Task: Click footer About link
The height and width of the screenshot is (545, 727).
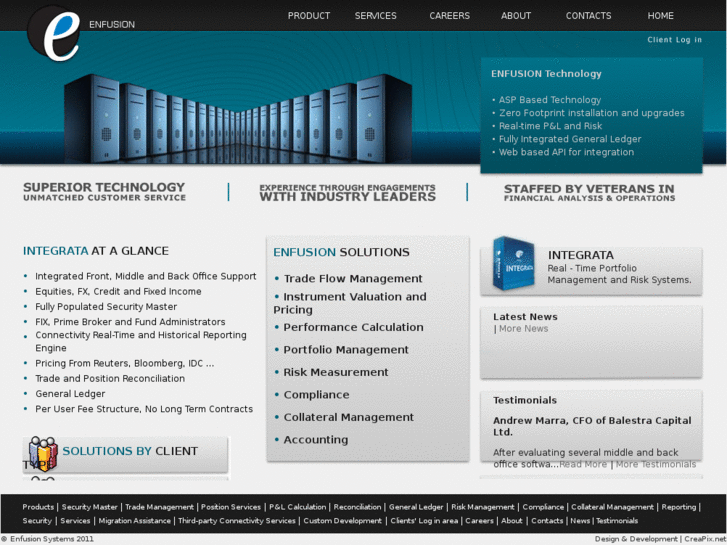Action: [512, 521]
